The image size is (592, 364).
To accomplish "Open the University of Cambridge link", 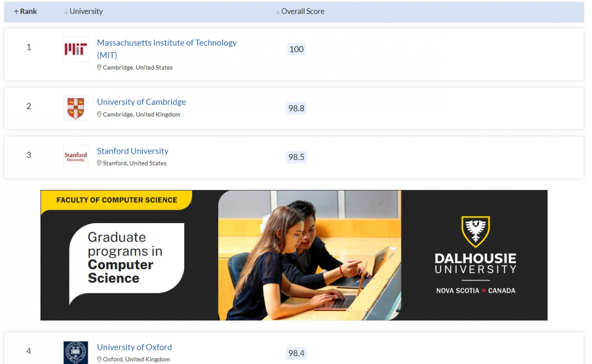I will tap(142, 102).
